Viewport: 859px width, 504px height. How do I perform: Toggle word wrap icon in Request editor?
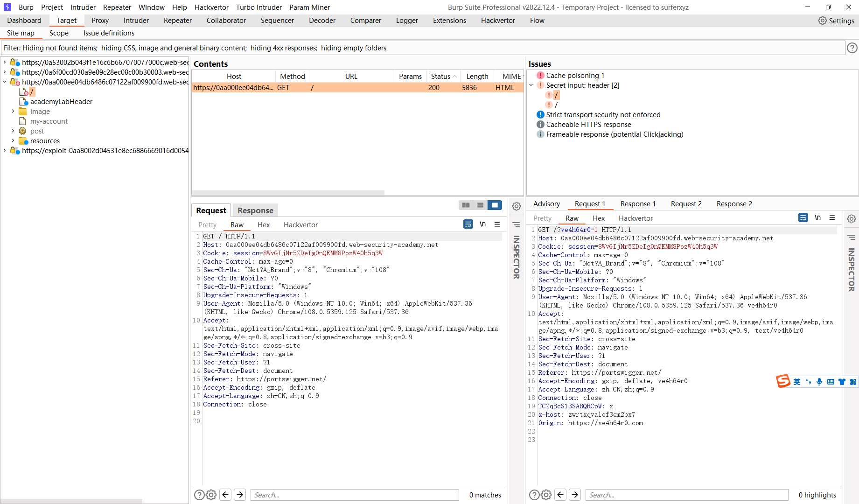[x=468, y=224]
